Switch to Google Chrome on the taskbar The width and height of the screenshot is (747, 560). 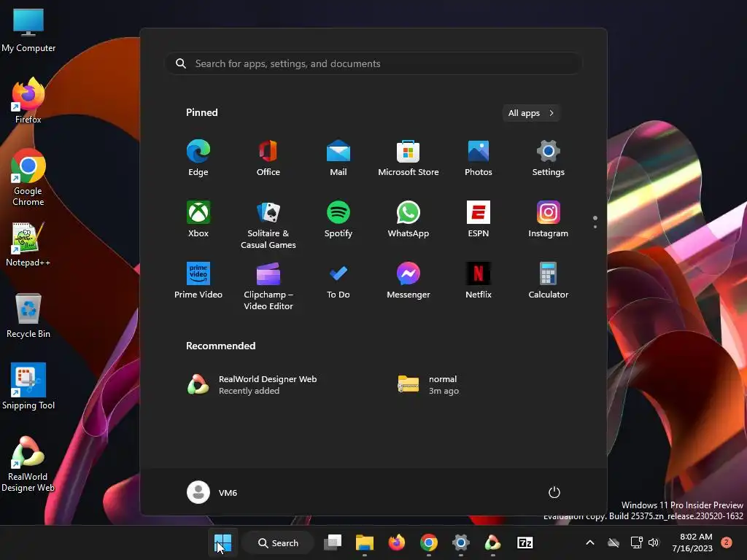point(429,542)
